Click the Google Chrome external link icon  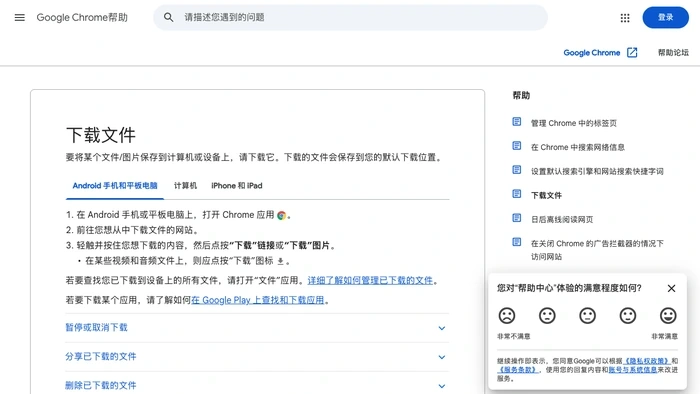pos(632,52)
